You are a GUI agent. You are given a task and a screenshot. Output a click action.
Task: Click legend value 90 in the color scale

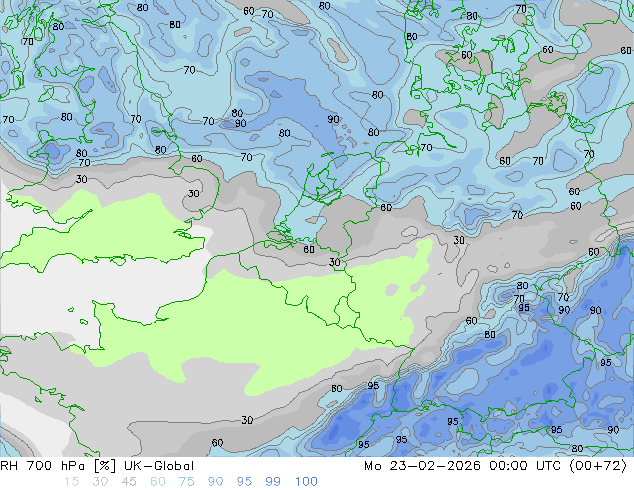pyautogui.click(x=215, y=482)
